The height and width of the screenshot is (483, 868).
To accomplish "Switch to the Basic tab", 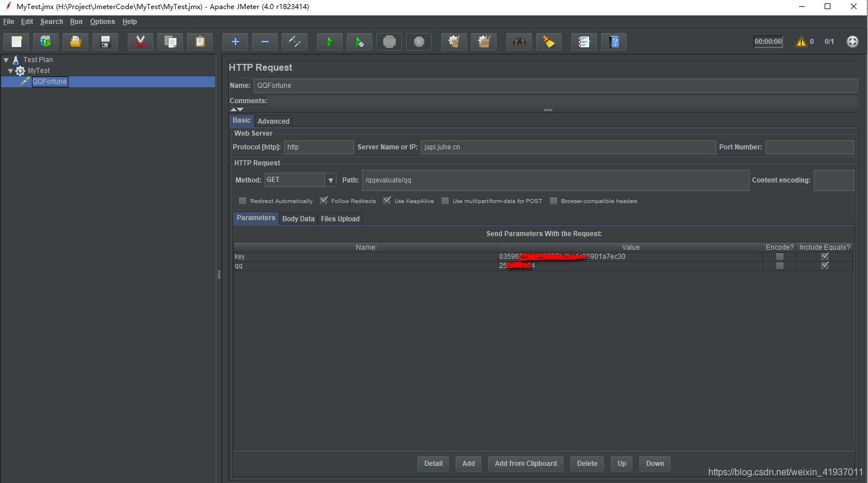I will click(x=241, y=120).
